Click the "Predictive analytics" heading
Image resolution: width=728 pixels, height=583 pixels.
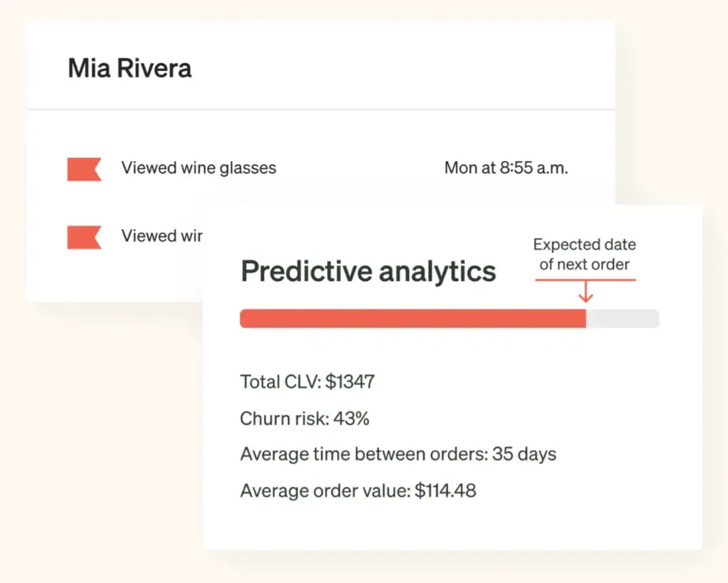pos(368,271)
